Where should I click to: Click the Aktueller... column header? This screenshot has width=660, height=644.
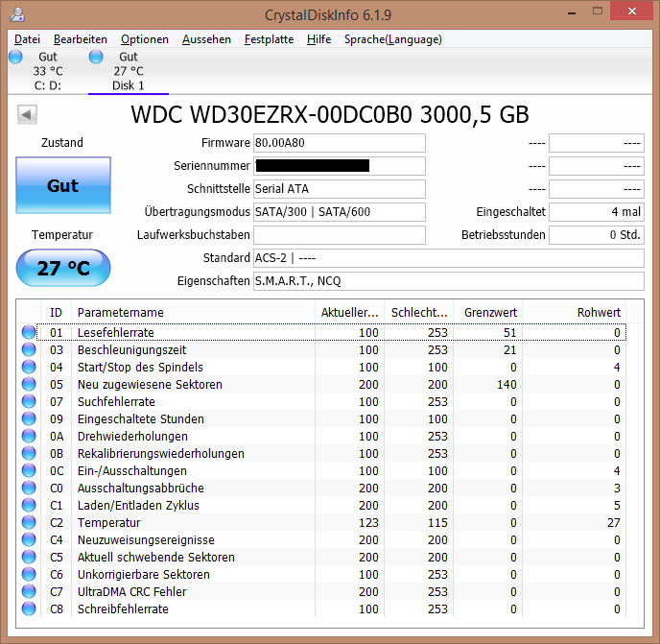[x=349, y=313]
